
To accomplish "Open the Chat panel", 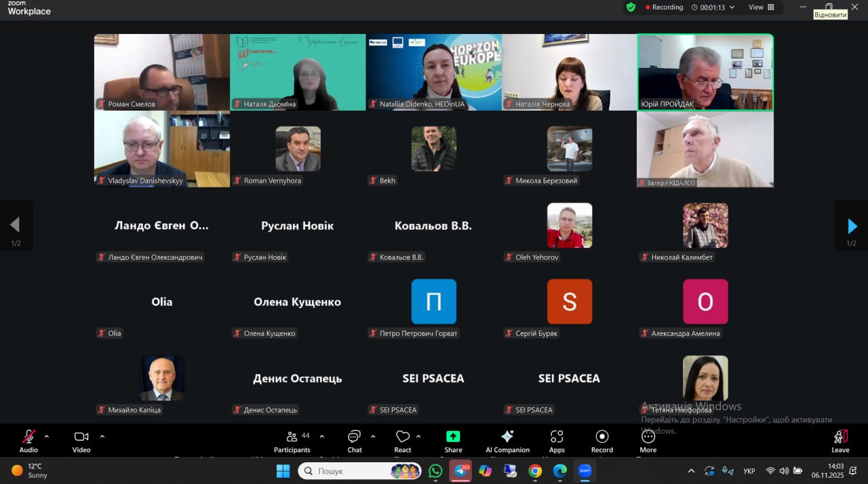I will [x=354, y=436].
